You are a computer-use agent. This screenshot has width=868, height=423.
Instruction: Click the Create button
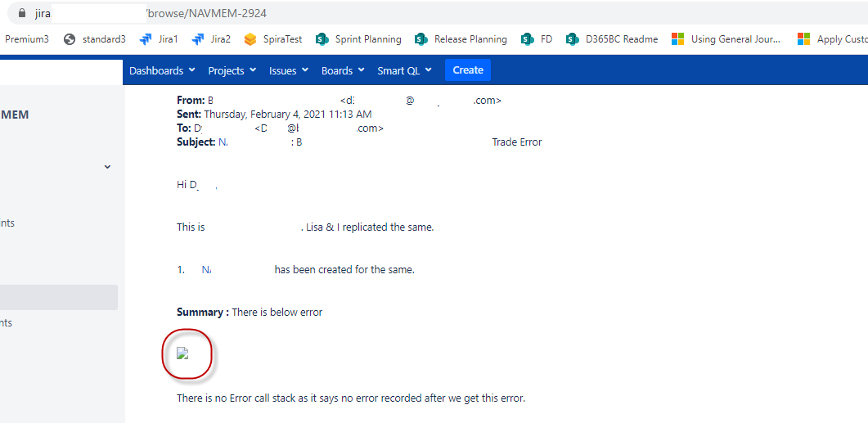468,70
